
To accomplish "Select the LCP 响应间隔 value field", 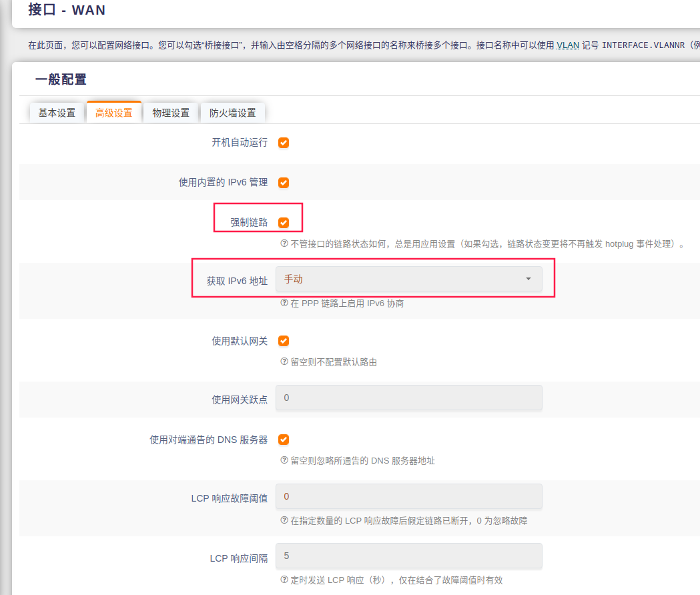I will point(408,556).
